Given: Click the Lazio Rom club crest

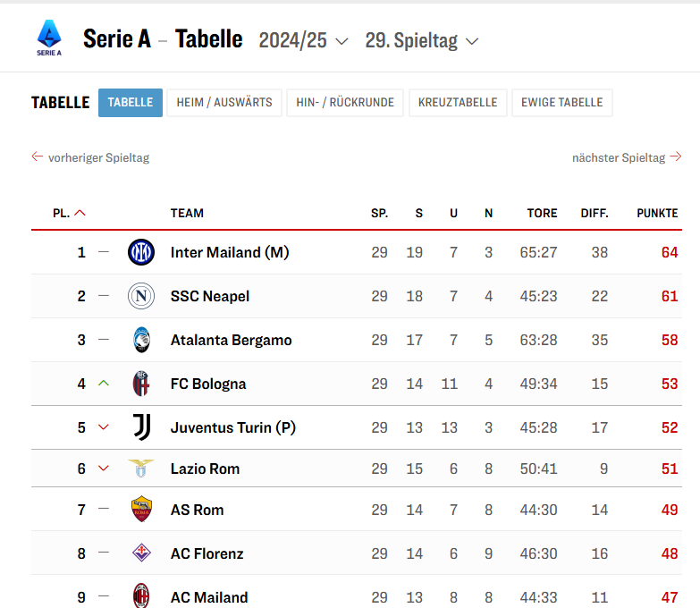Looking at the screenshot, I should [141, 469].
